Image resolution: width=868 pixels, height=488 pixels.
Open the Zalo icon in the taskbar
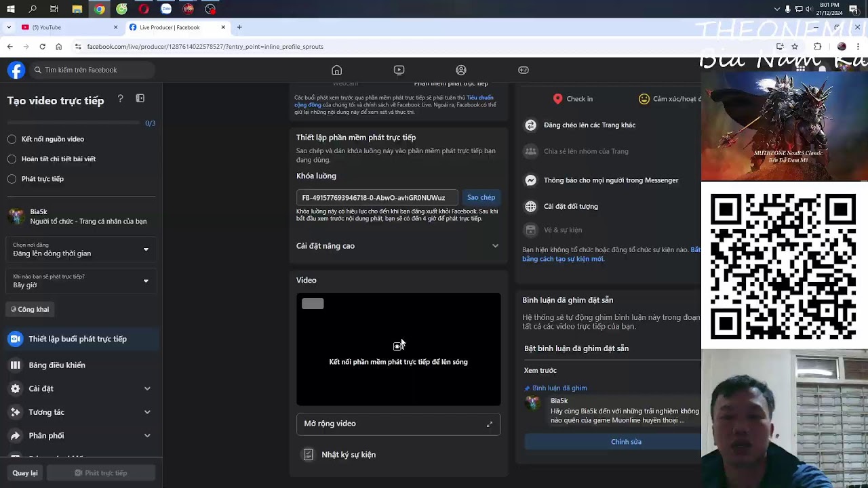coord(166,9)
